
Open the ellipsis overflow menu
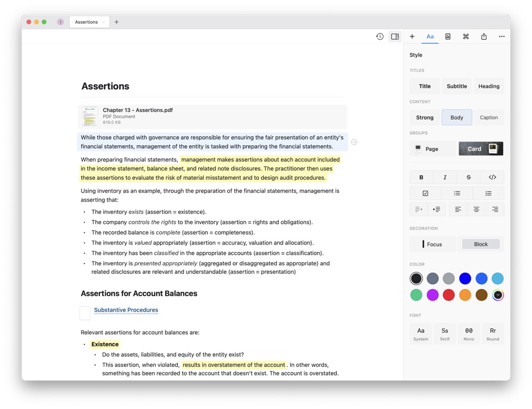[501, 36]
